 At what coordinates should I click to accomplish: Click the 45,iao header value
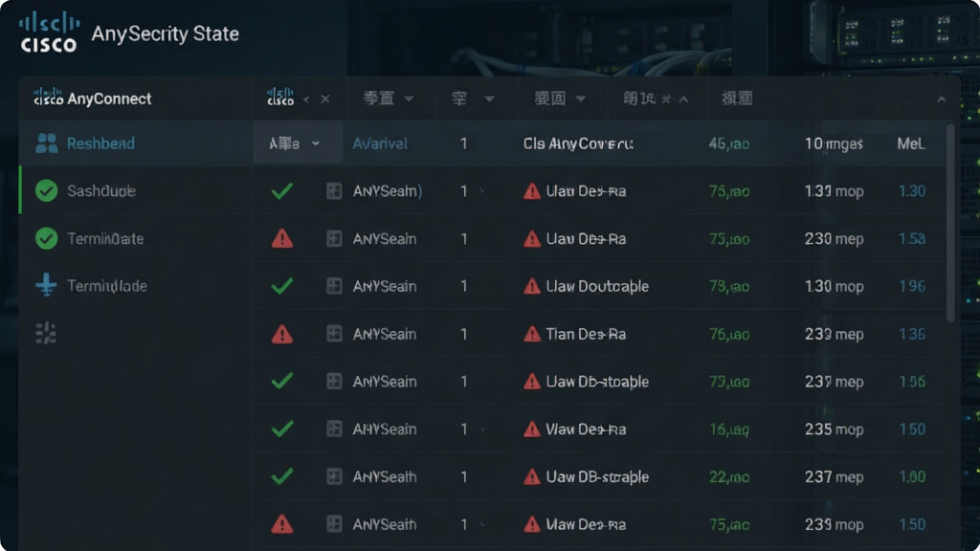pyautogui.click(x=728, y=143)
